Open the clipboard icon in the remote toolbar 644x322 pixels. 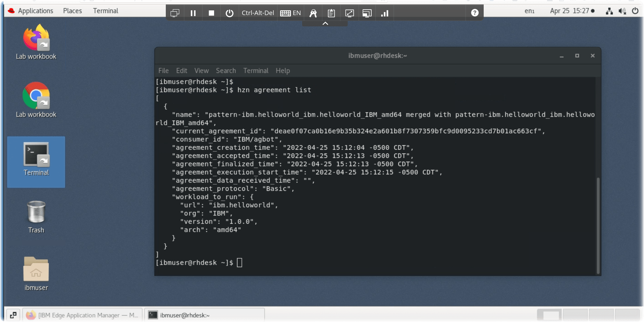pyautogui.click(x=331, y=13)
